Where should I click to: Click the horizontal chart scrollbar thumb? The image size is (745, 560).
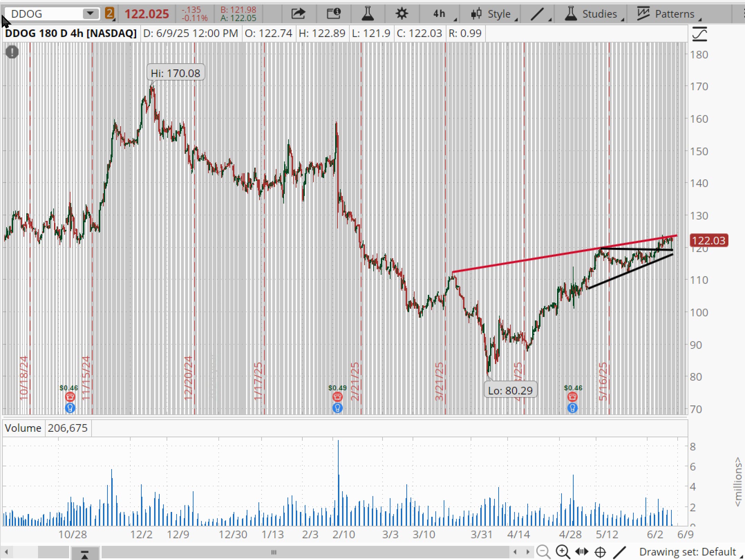pyautogui.click(x=274, y=552)
